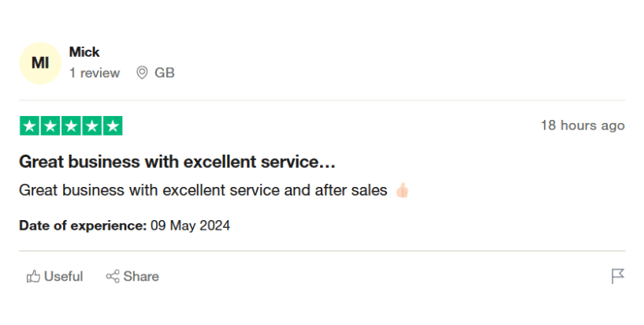Click the review body text
644x325 pixels.
tap(203, 190)
